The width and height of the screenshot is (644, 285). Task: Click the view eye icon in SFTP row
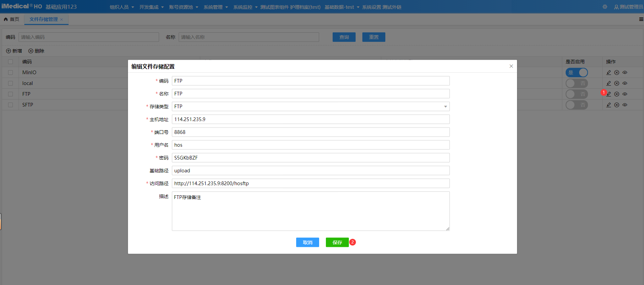tap(625, 105)
